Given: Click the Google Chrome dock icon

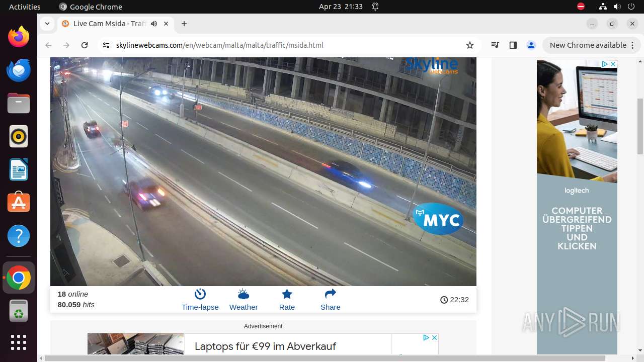Looking at the screenshot, I should coord(19,278).
